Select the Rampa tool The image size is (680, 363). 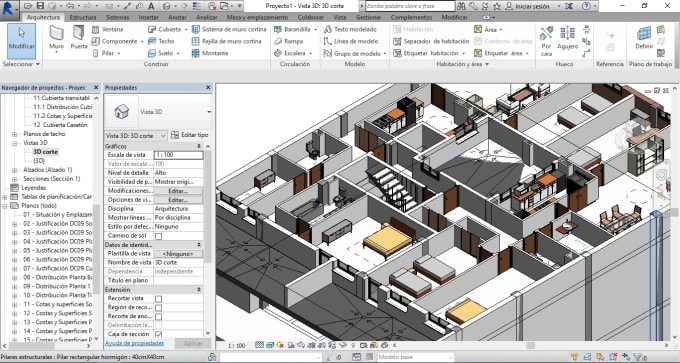click(x=288, y=41)
